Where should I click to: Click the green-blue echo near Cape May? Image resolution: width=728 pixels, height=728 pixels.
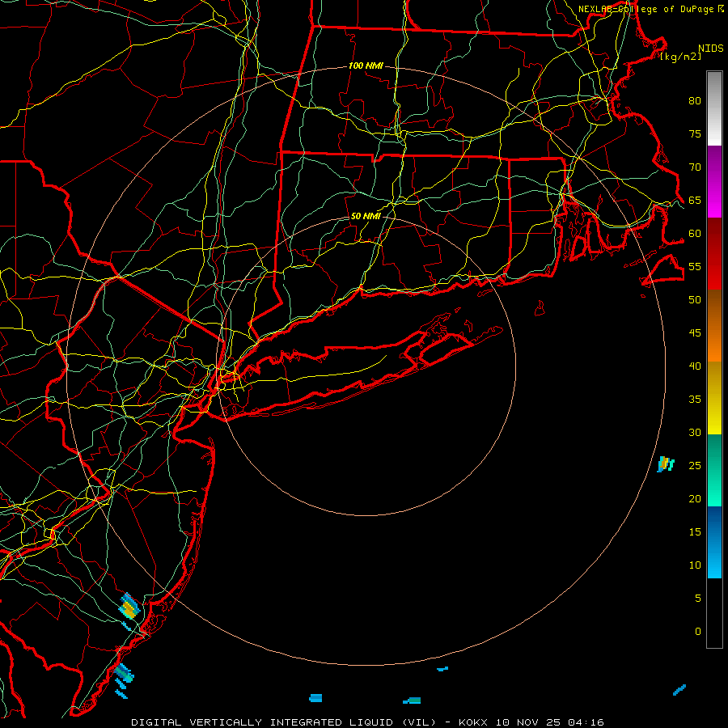point(124,673)
